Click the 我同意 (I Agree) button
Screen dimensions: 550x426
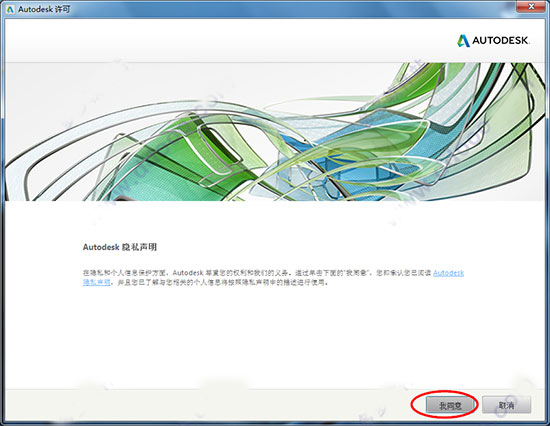tap(450, 405)
